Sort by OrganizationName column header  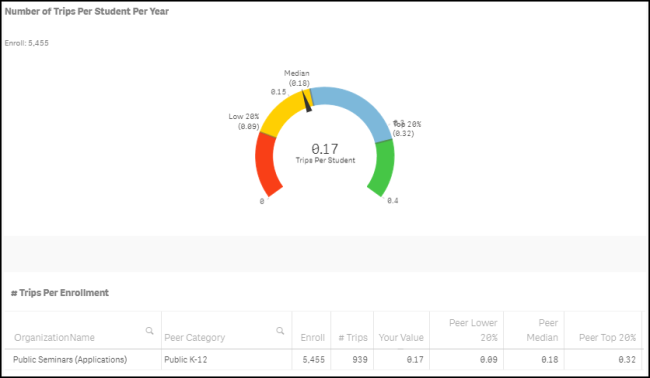tap(54, 337)
